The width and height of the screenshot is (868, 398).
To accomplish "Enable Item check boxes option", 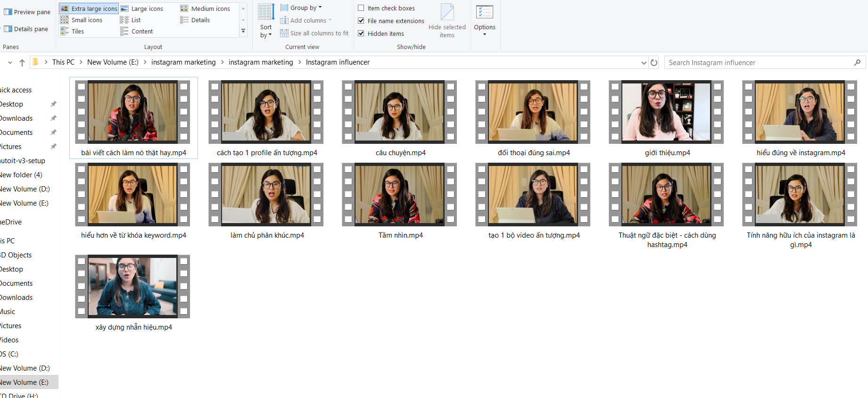I will pyautogui.click(x=361, y=8).
